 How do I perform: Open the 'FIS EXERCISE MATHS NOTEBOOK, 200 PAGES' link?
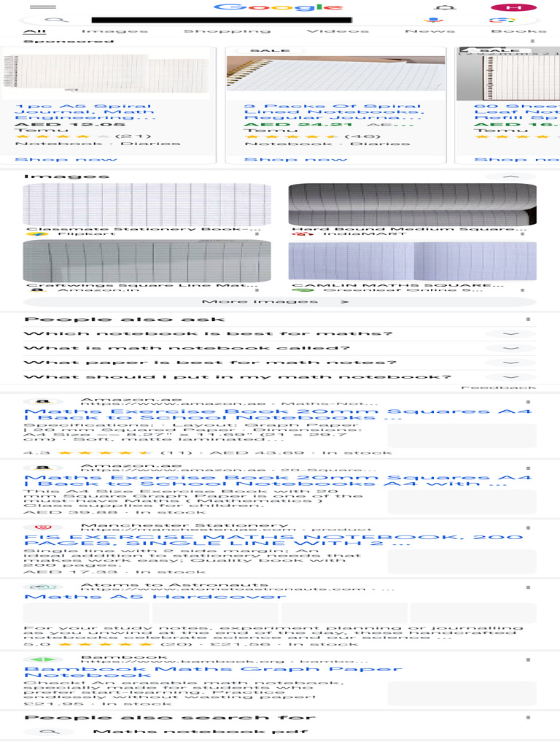(x=273, y=541)
